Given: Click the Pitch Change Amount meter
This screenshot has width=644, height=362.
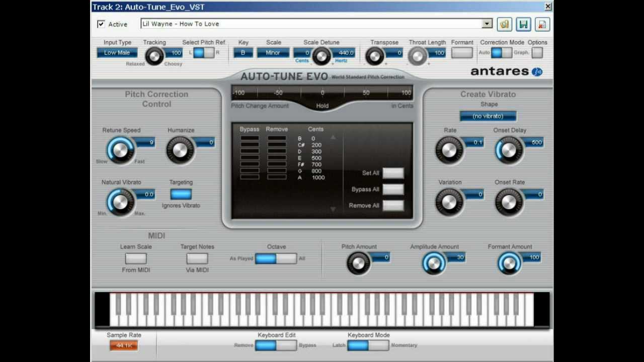Looking at the screenshot, I should point(322,93).
